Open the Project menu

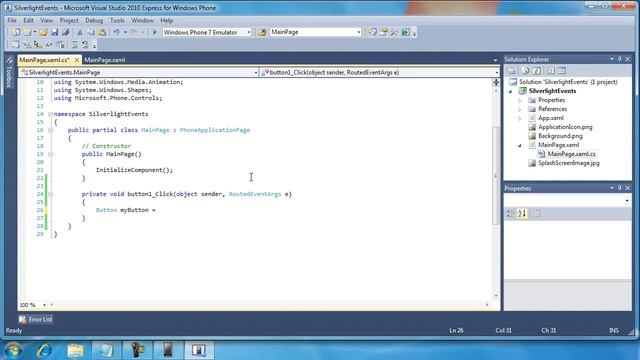[x=69, y=20]
